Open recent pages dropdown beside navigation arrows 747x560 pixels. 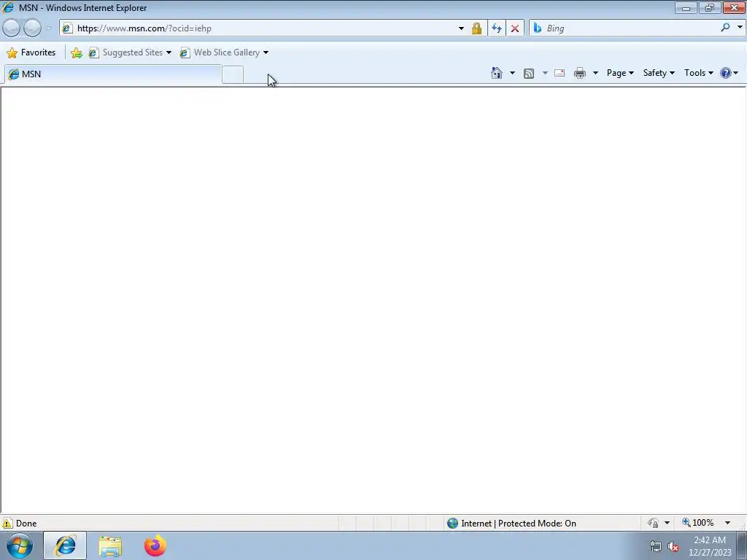[x=49, y=28]
